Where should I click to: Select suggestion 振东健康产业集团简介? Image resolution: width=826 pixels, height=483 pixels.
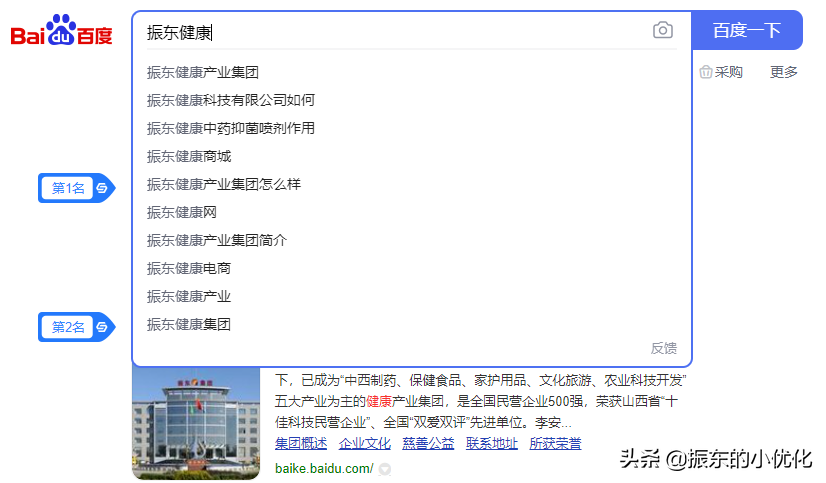217,240
